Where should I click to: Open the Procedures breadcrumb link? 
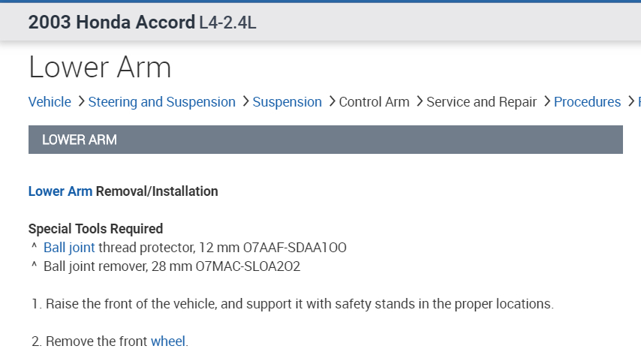tap(587, 102)
